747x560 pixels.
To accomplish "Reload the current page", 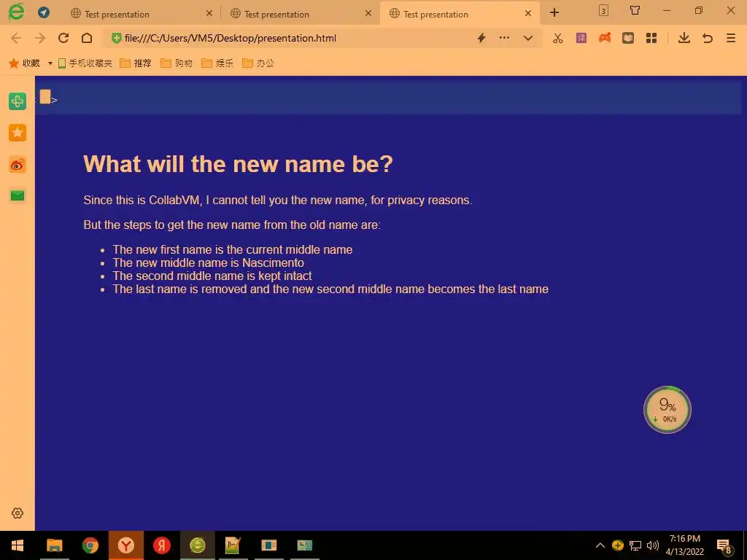I will coord(63,38).
